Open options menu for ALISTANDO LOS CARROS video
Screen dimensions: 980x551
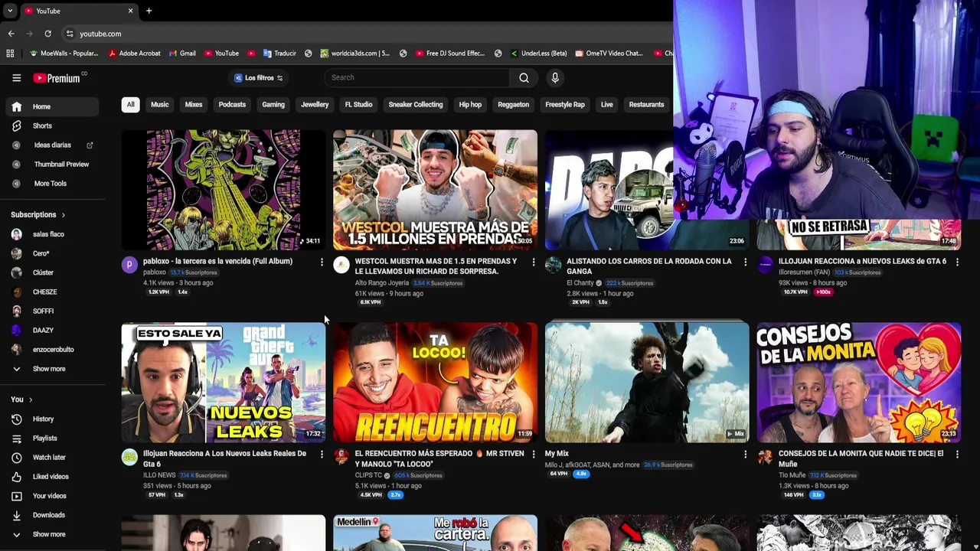(745, 262)
